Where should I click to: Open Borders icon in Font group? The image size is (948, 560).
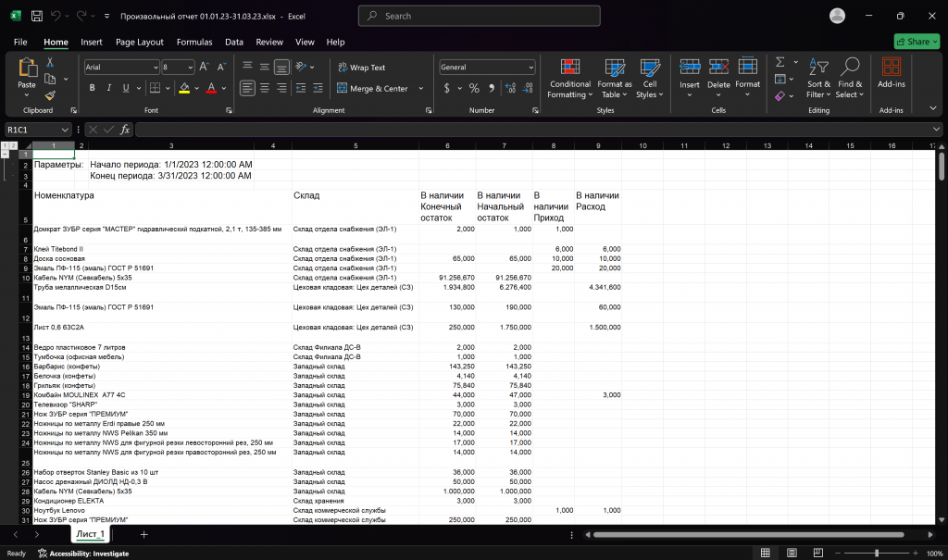point(155,88)
